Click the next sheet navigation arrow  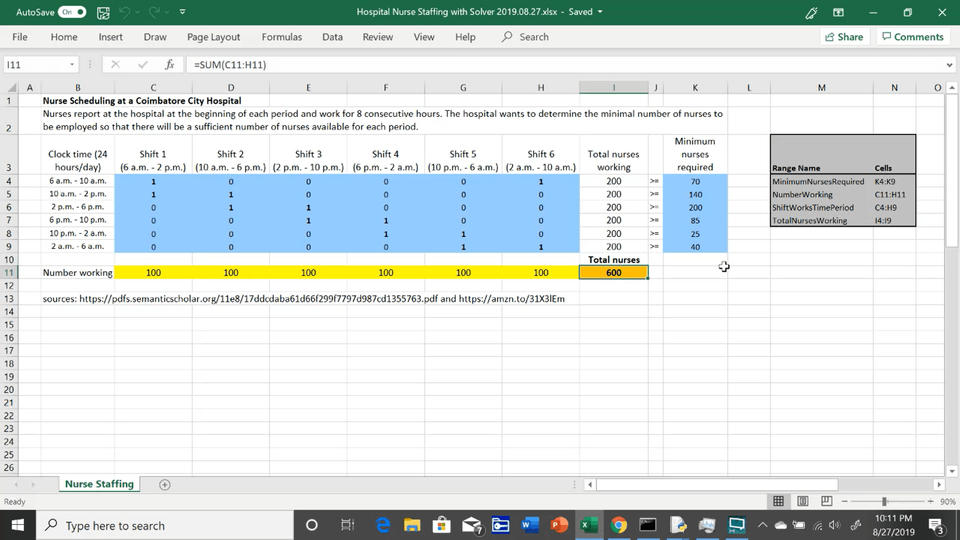point(33,484)
